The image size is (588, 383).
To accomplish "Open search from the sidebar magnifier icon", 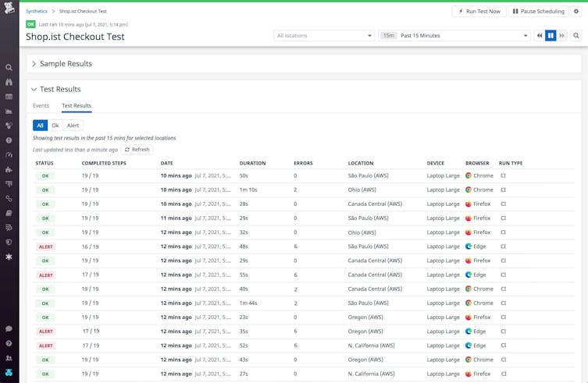I will tap(9, 68).
